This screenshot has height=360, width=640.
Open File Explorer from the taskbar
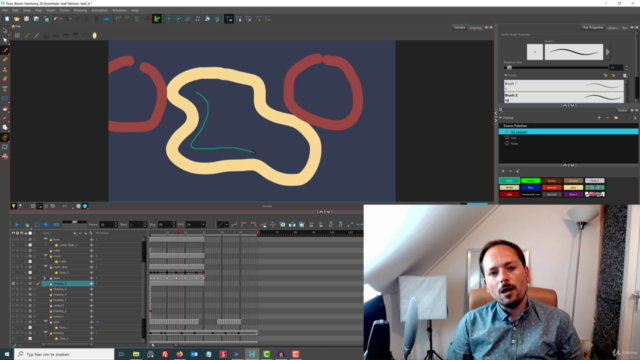tap(136, 354)
